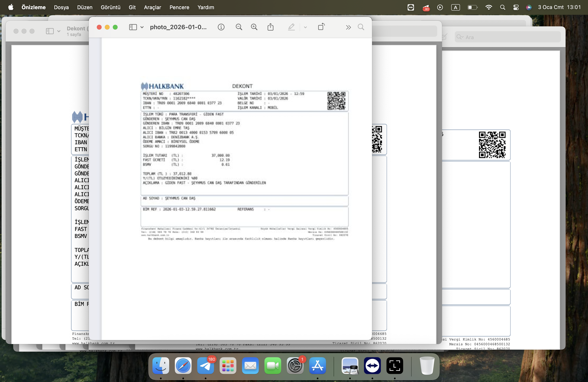Image resolution: width=588 pixels, height=382 pixels.
Task: Open the Apple menu
Action: pyautogui.click(x=11, y=7)
